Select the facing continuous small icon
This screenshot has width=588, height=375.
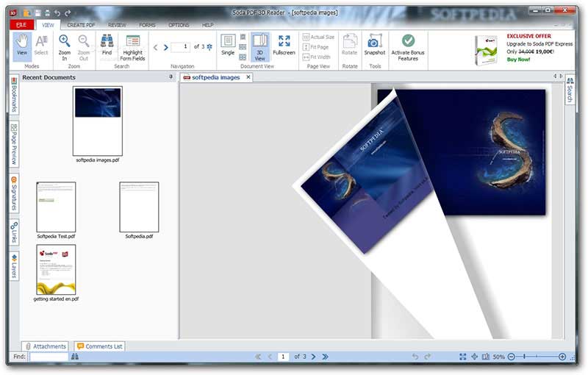(x=243, y=57)
